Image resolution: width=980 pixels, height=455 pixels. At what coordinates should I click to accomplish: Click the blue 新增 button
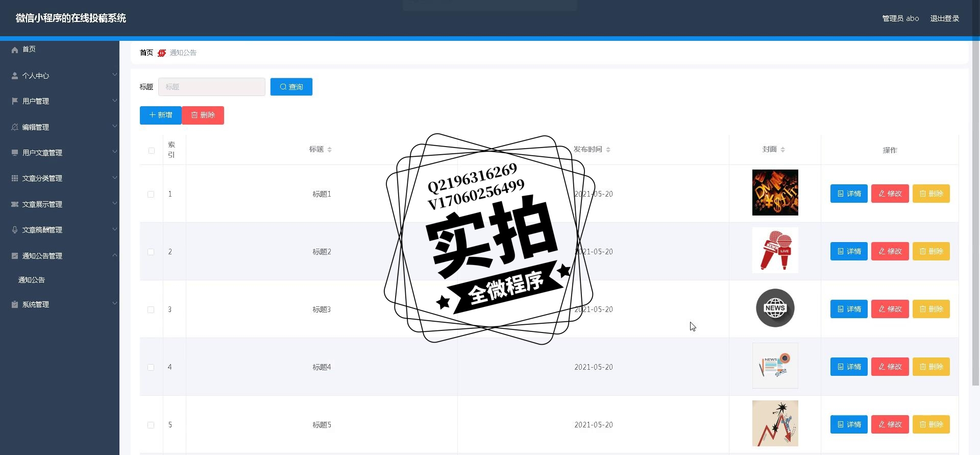(161, 115)
